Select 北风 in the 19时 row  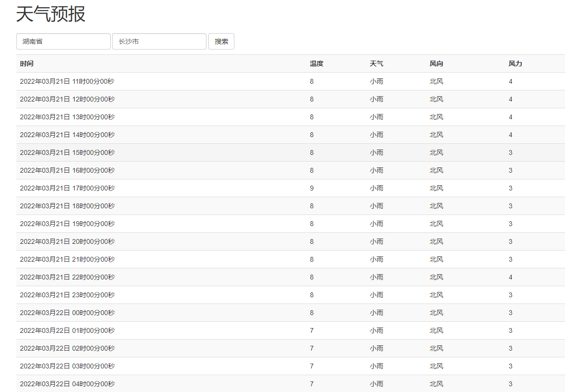pyautogui.click(x=437, y=224)
